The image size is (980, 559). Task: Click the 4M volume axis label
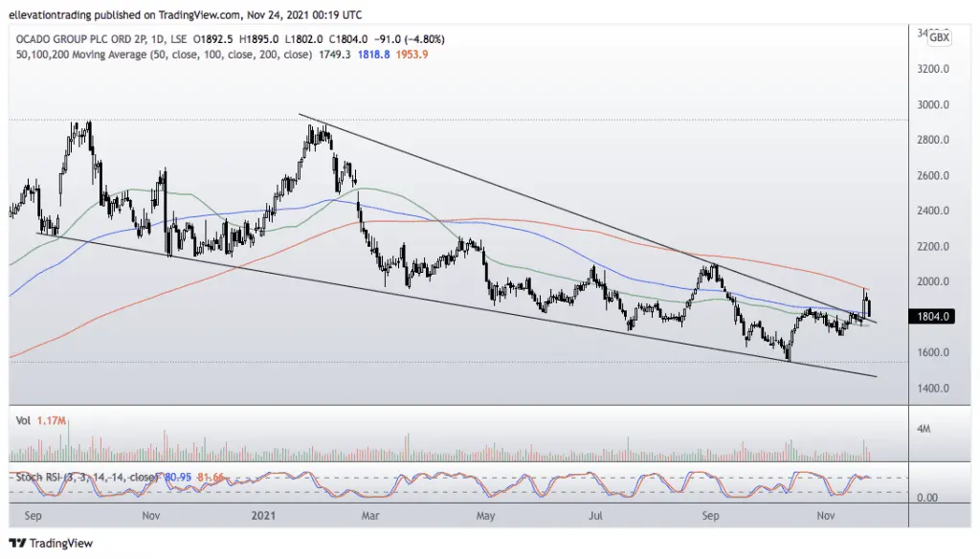(x=924, y=429)
